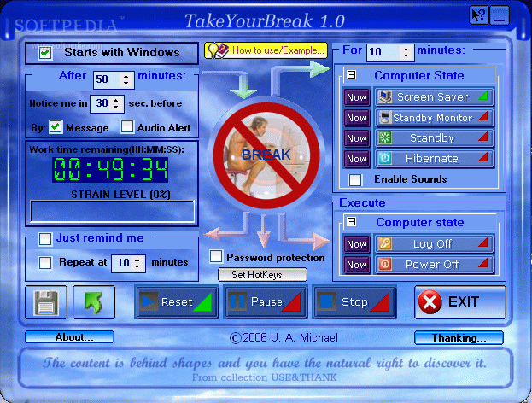The image size is (532, 403).
Task: Decrease the Notice me in seconds value
Action: pos(116,107)
